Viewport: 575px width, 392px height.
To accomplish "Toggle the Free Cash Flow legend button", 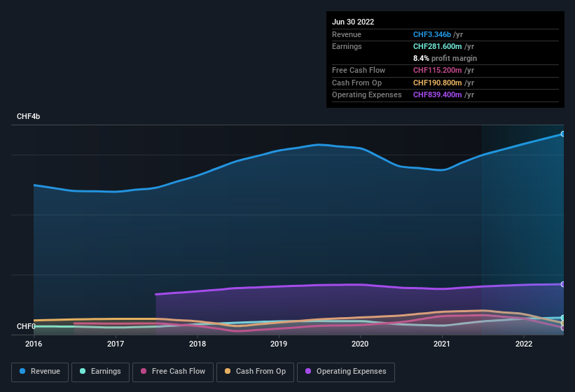I will 173,372.
